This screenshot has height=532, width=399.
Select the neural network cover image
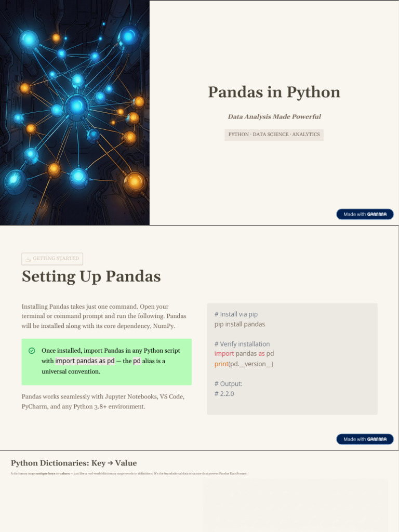(75, 112)
